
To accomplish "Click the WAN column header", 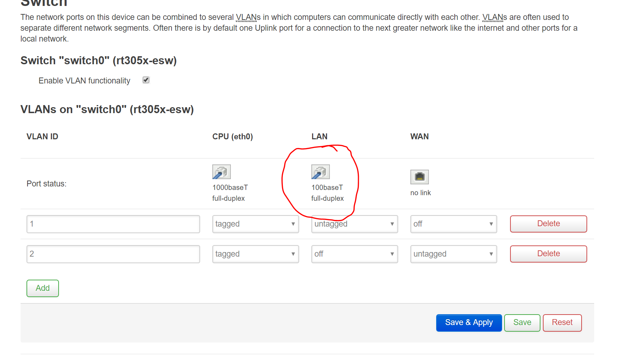I will [419, 137].
